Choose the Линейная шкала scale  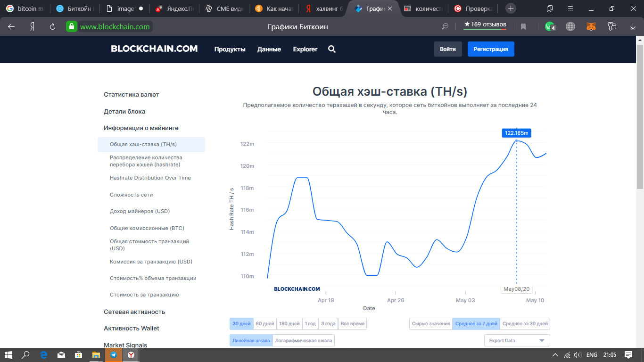251,340
